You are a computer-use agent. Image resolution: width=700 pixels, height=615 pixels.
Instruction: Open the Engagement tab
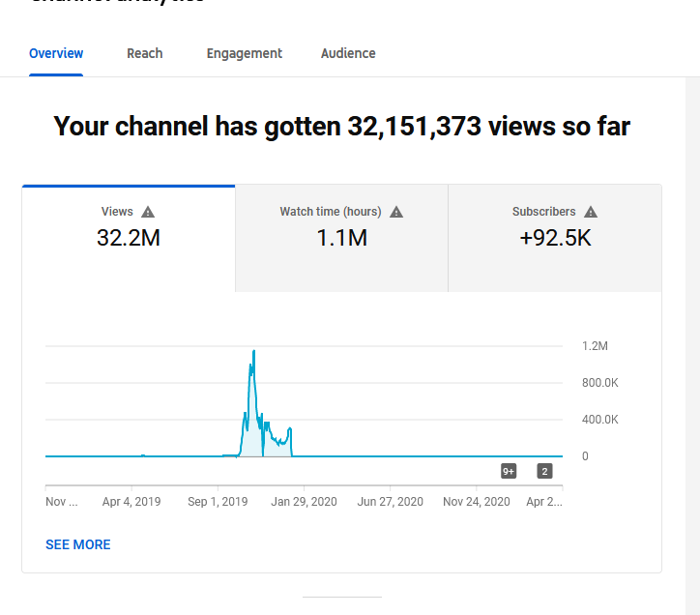coord(245,53)
